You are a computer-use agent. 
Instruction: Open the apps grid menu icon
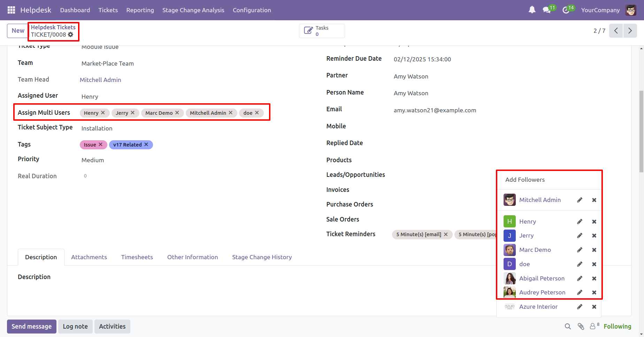[x=11, y=10]
